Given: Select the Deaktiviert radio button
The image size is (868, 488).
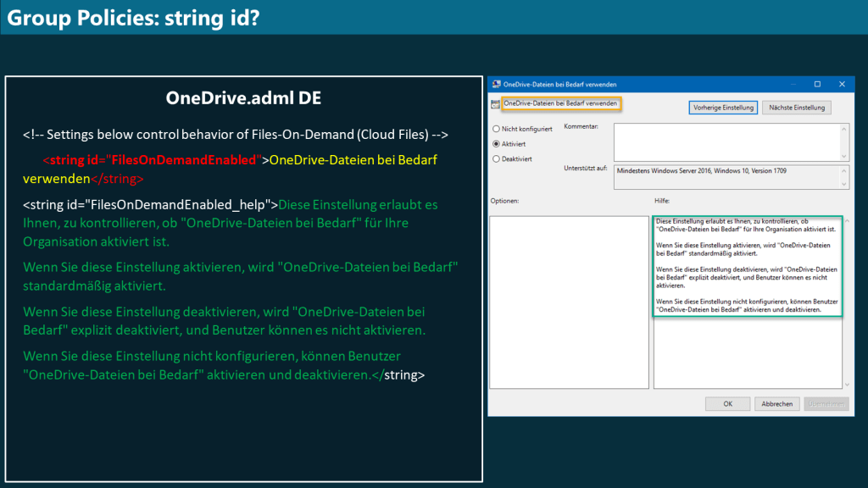Looking at the screenshot, I should pos(495,158).
